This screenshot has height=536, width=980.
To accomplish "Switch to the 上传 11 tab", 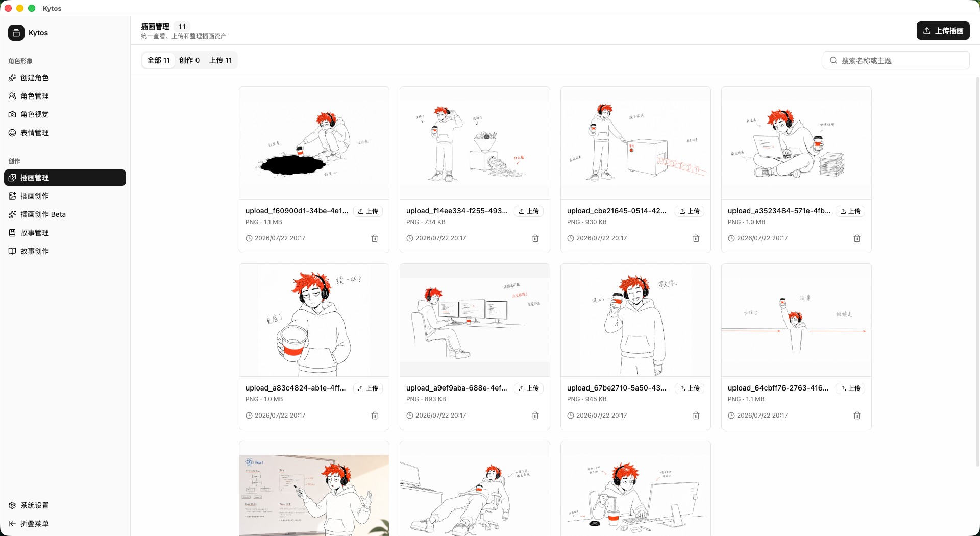I will pyautogui.click(x=220, y=60).
